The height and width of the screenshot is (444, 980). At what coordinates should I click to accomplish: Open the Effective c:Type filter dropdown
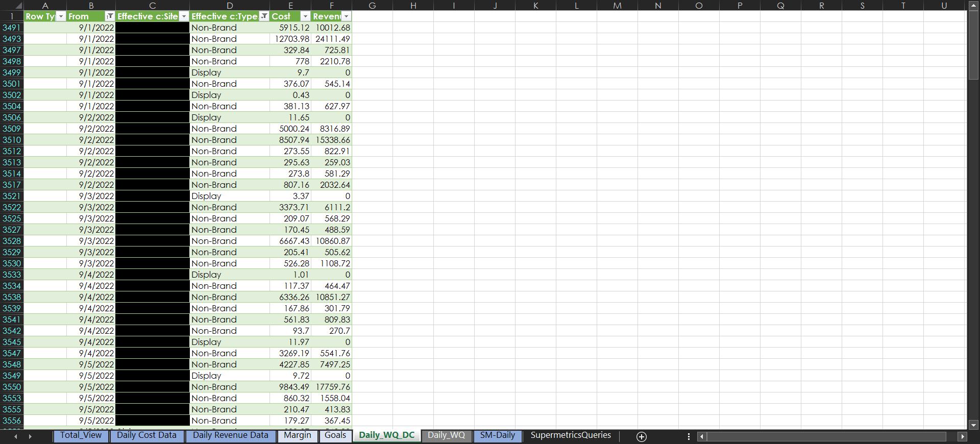pyautogui.click(x=264, y=16)
